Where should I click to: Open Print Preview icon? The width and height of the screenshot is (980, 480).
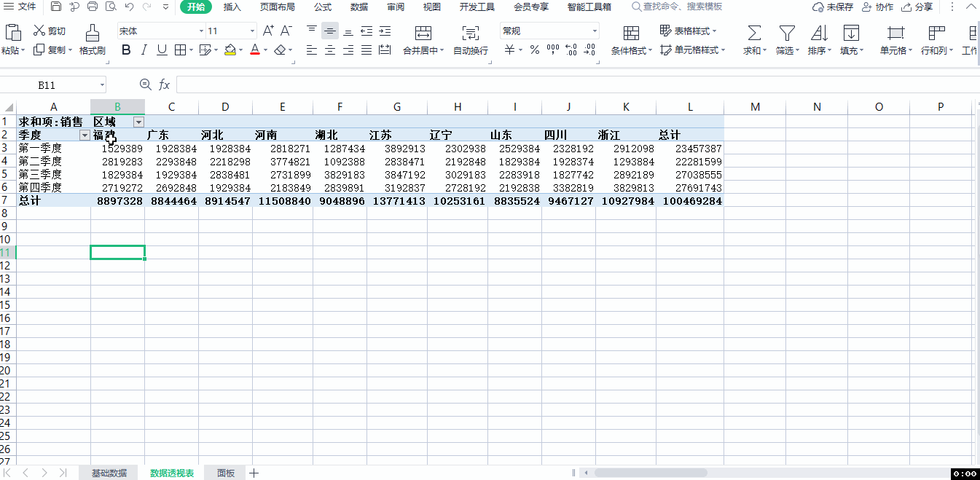[x=111, y=7]
